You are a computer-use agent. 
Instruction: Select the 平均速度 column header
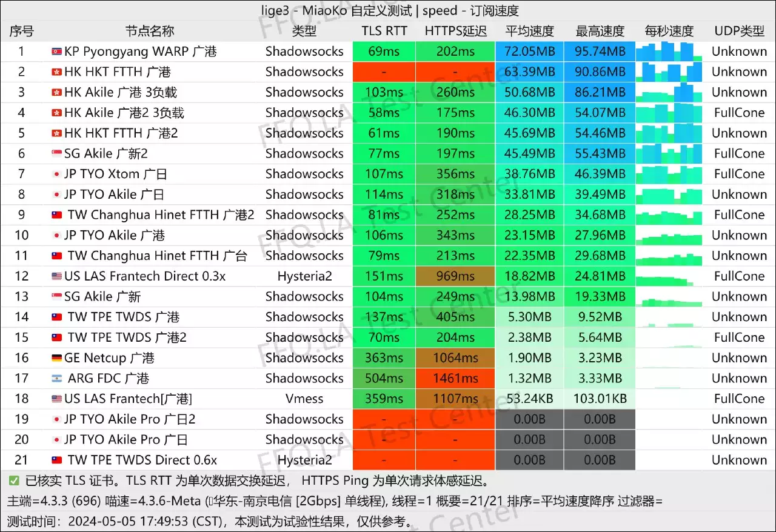point(529,32)
